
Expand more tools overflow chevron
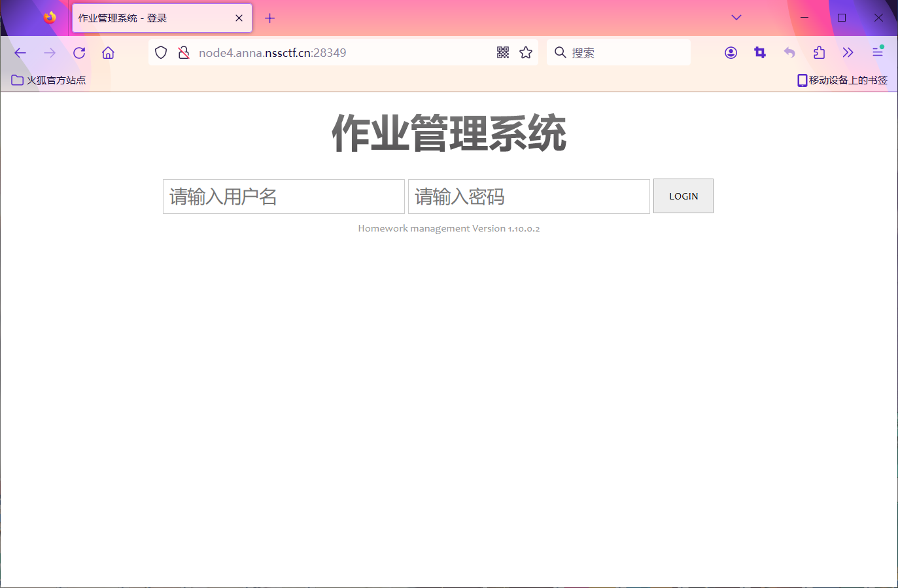848,53
